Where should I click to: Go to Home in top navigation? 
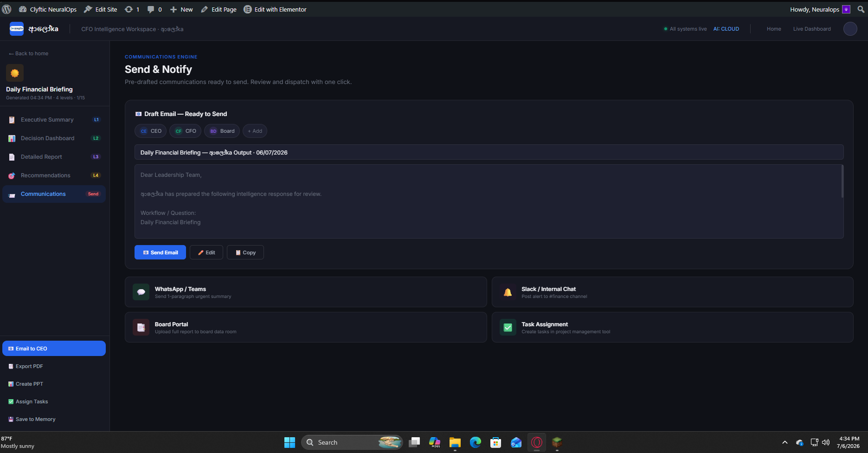[x=774, y=29]
